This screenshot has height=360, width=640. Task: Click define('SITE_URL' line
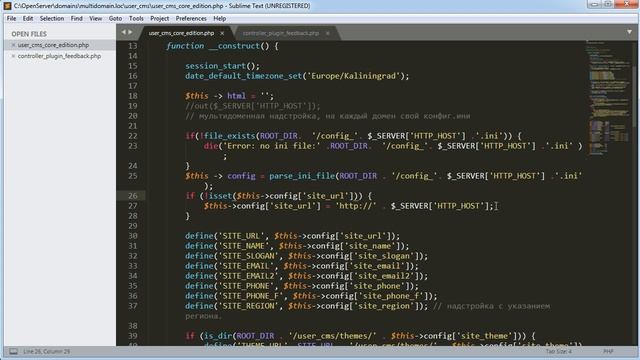coord(292,236)
